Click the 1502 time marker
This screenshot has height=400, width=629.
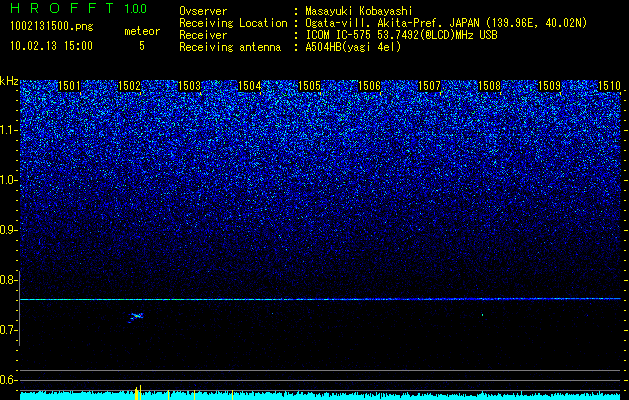coord(130,86)
